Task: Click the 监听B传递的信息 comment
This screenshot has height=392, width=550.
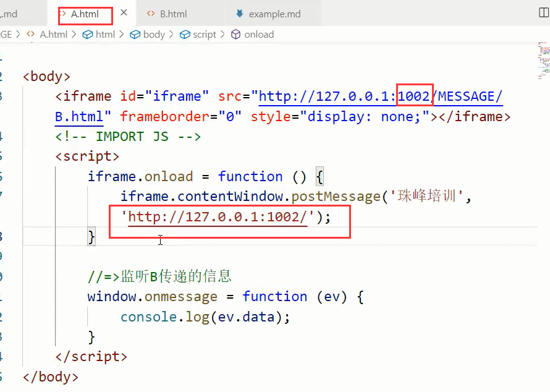Action: click(x=159, y=276)
